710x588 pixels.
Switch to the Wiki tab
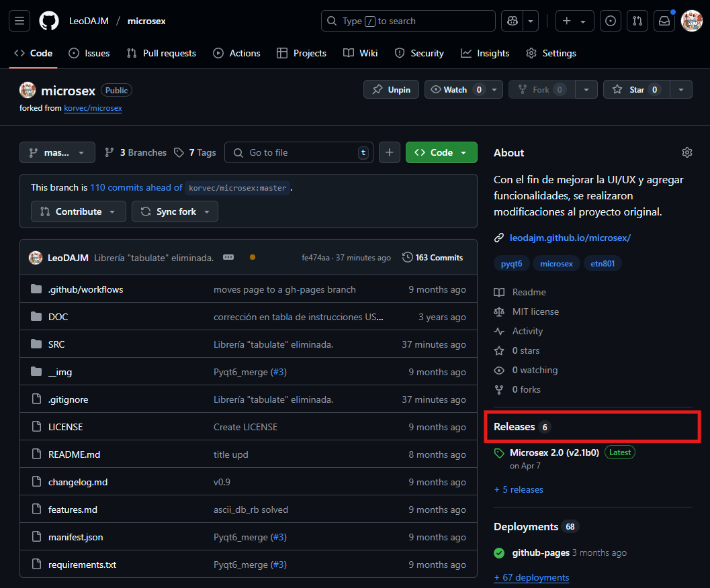point(361,54)
